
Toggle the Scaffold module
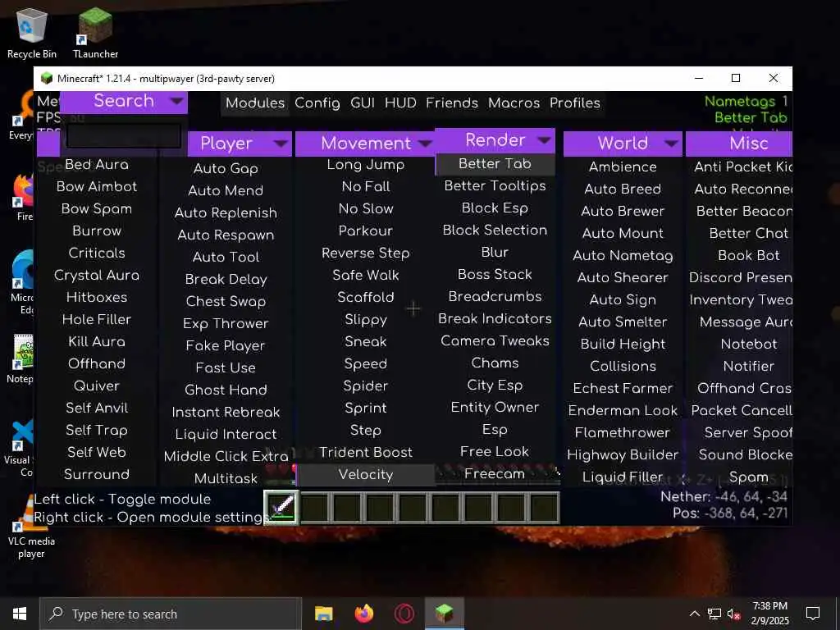(x=366, y=297)
